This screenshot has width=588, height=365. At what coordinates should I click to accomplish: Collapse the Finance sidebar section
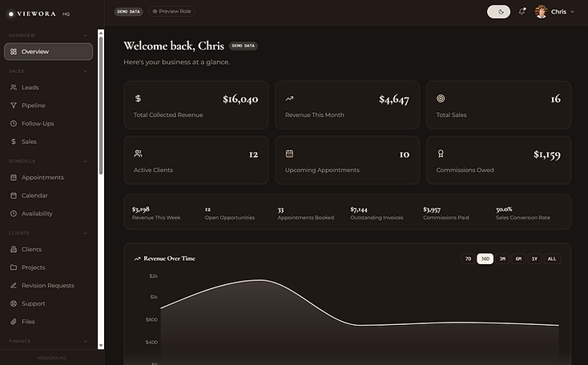(86, 341)
